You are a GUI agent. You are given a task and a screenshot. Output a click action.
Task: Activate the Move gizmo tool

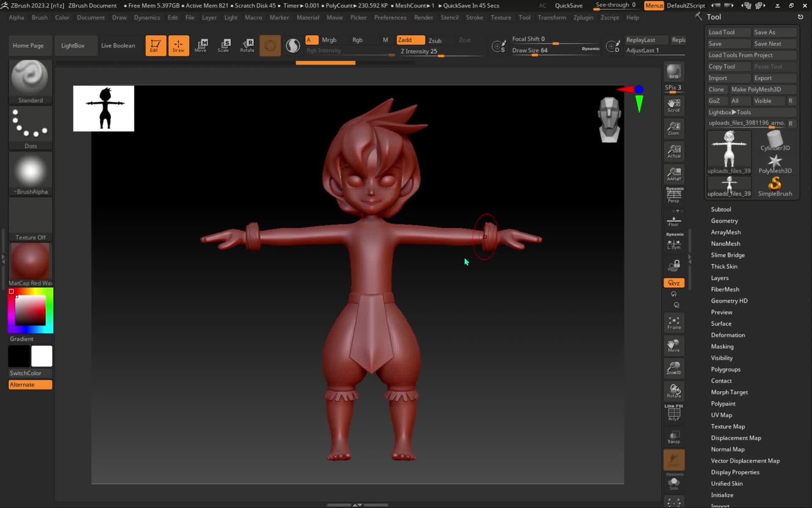tap(202, 45)
